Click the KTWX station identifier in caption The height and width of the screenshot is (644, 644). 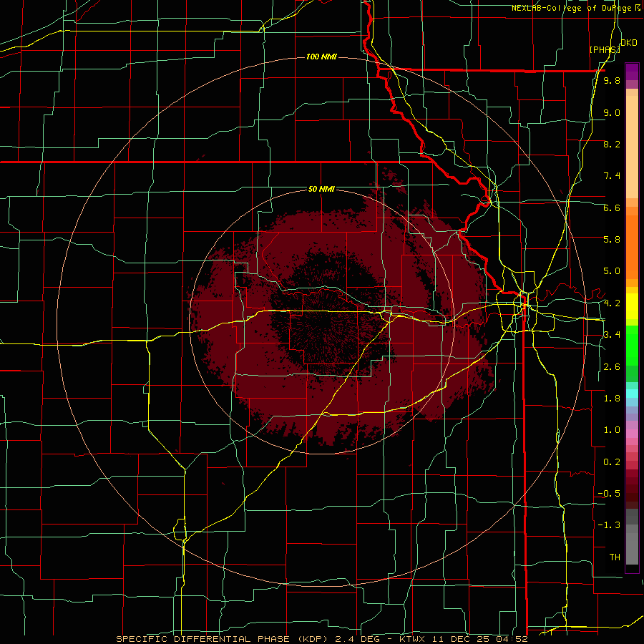(412, 639)
